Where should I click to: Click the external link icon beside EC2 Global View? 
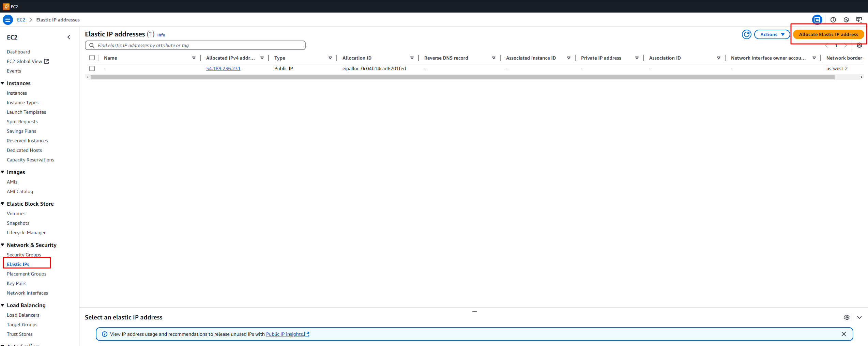click(46, 61)
